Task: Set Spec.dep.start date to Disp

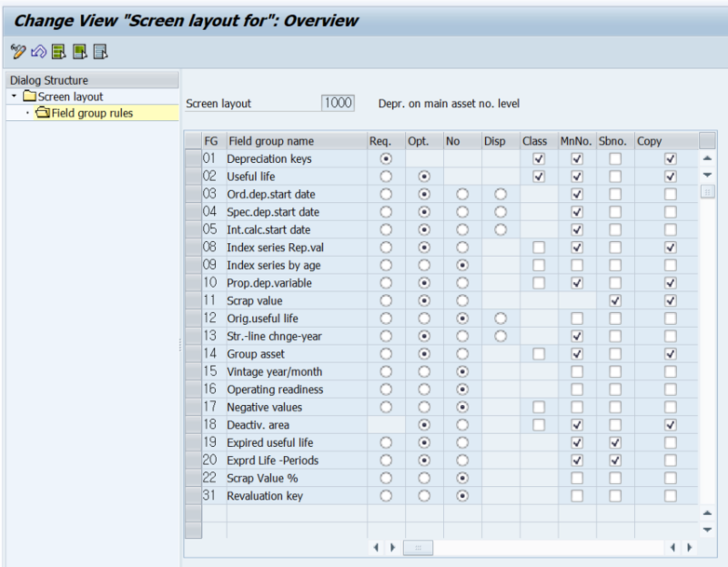Action: 500,212
